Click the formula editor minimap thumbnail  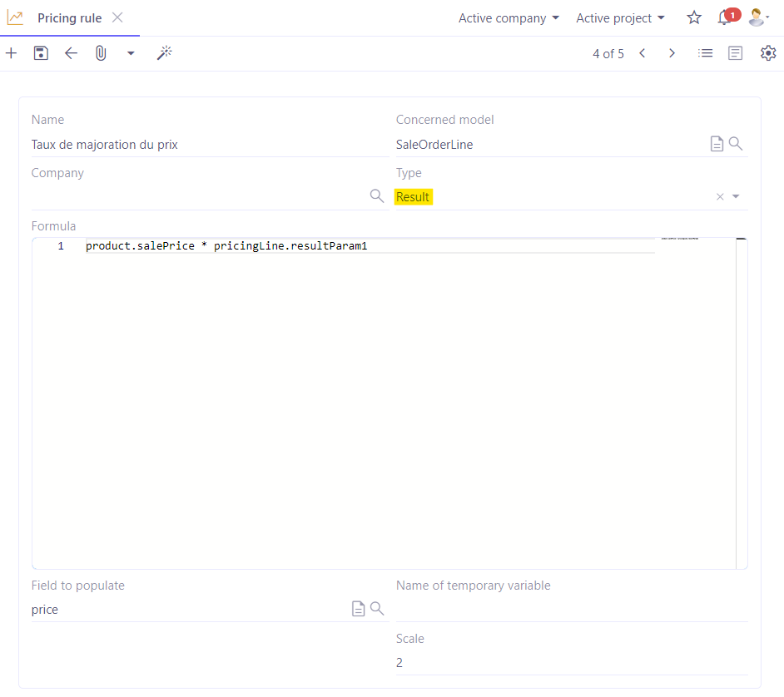[680, 239]
